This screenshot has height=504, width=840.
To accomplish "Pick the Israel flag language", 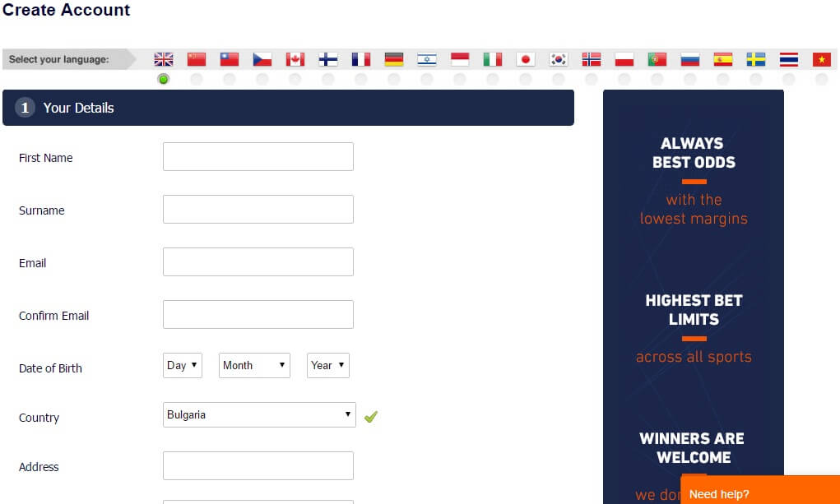I will (426, 59).
